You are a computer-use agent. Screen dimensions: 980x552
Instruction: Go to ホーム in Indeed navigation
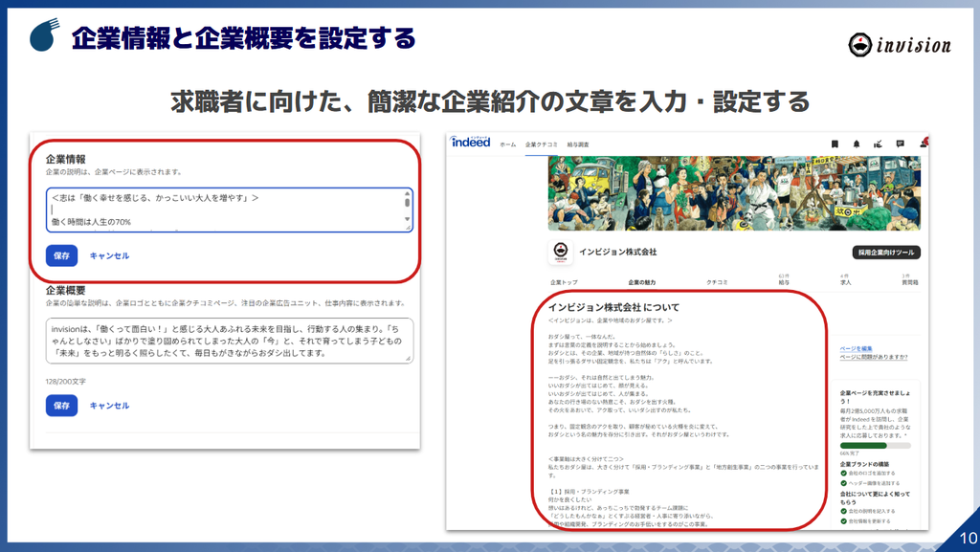click(508, 144)
